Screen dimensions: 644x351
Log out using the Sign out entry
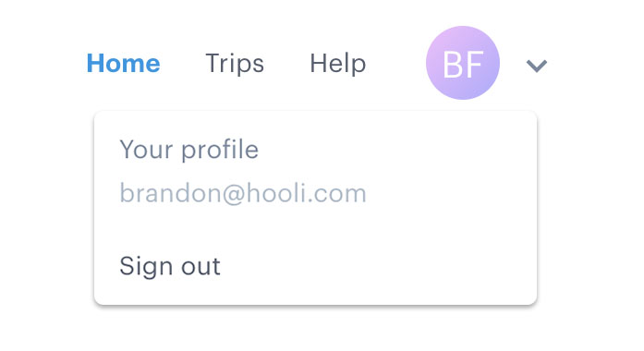(170, 266)
